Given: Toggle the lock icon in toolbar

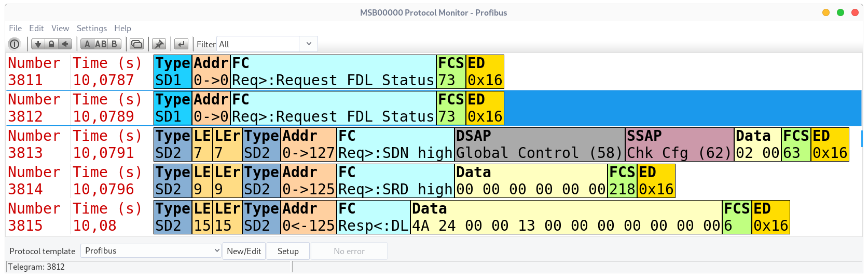Looking at the screenshot, I should point(51,44).
